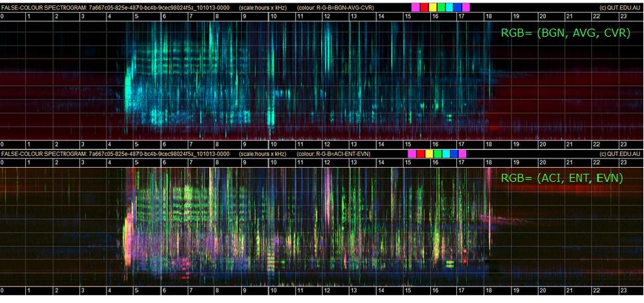Click the "(colour: R-G-B=ACI-ENT-EVN)" header text
Image resolution: width=644 pixels, height=303 pixels.
(x=333, y=154)
